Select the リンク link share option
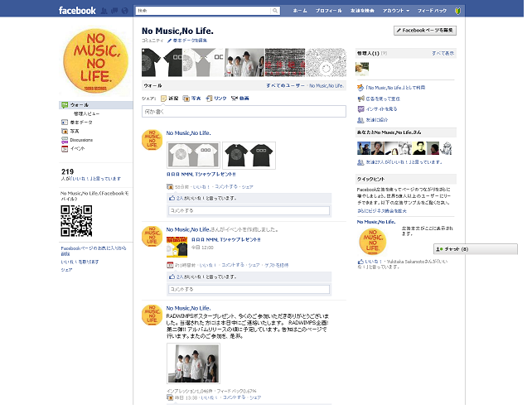The image size is (532, 409). (x=216, y=98)
